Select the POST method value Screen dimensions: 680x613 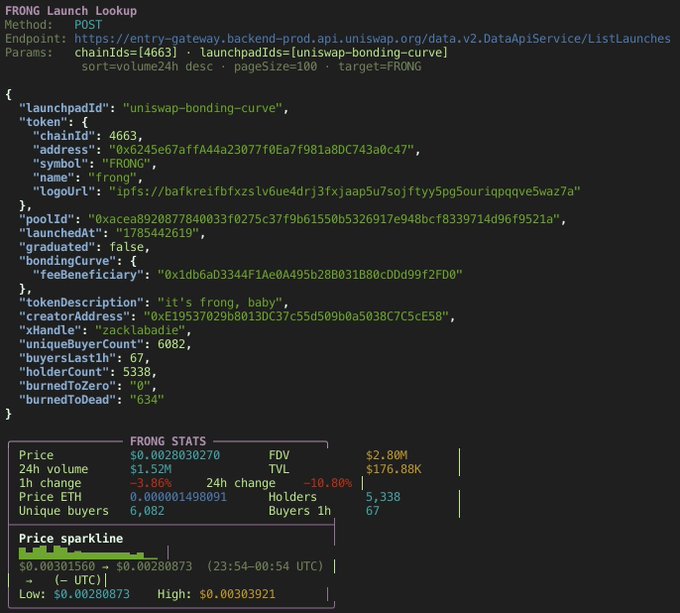point(88,25)
